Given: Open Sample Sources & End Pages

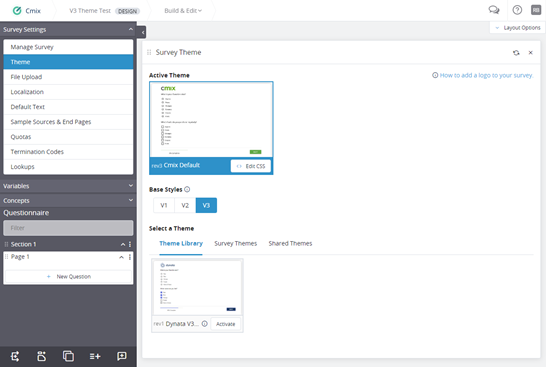Looking at the screenshot, I should [68, 122].
